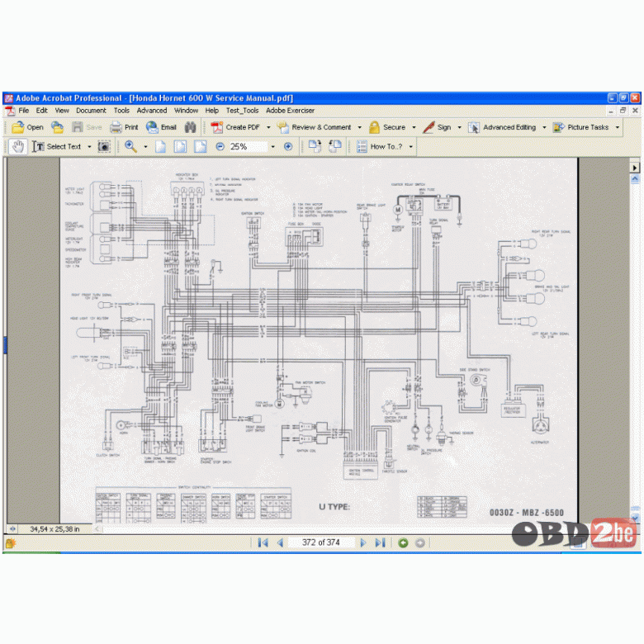Click the green Previous View button

click(x=403, y=543)
